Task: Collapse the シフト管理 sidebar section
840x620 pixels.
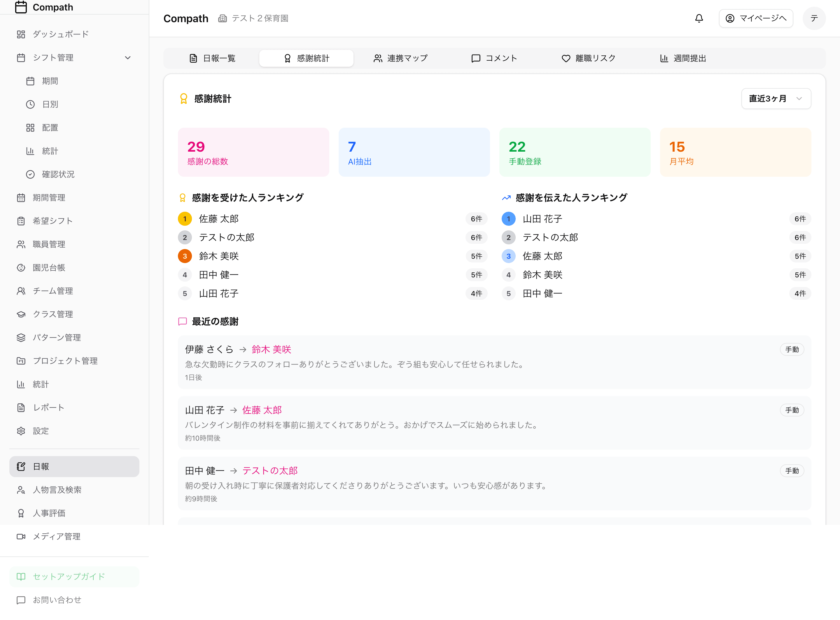Action: pos(128,57)
